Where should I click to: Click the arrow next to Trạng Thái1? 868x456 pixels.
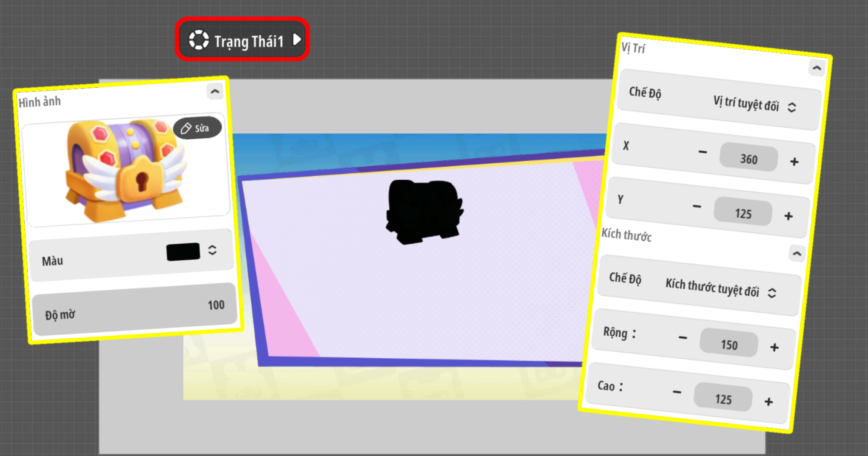coord(297,40)
